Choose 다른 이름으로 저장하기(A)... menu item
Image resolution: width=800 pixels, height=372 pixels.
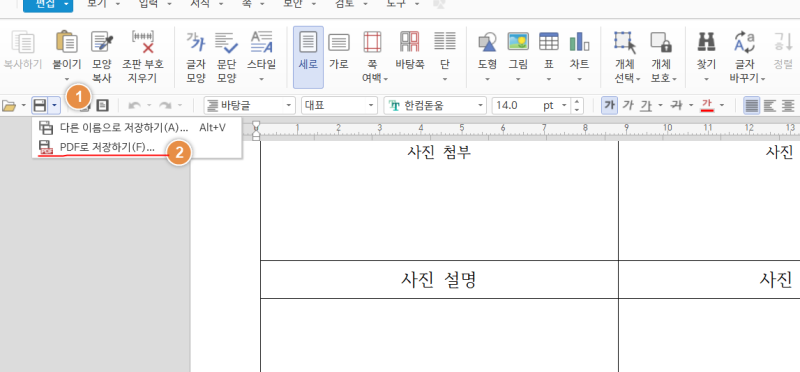click(137, 128)
